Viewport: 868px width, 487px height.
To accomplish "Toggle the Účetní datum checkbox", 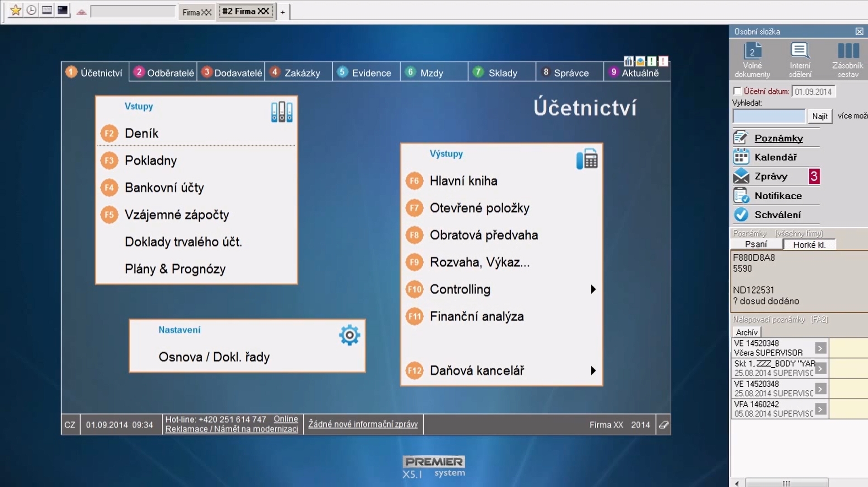I will (x=737, y=91).
